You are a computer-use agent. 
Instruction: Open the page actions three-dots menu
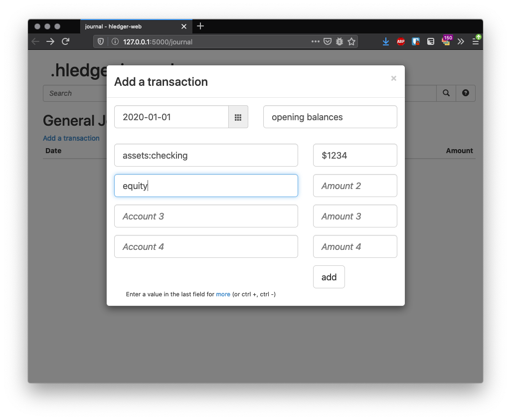(x=316, y=41)
